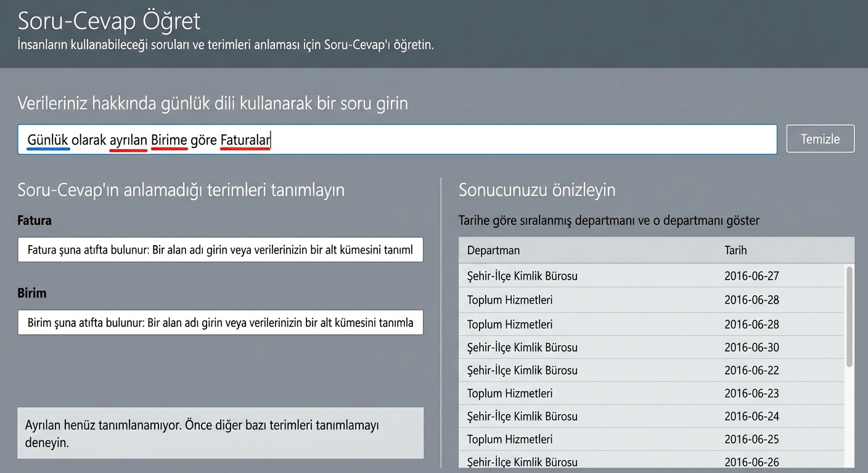Select the Şehir-İlçe Kimlik Bürosu row dated 2016-06-24
Image resolution: width=868 pixels, height=473 pixels.
[x=616, y=416]
